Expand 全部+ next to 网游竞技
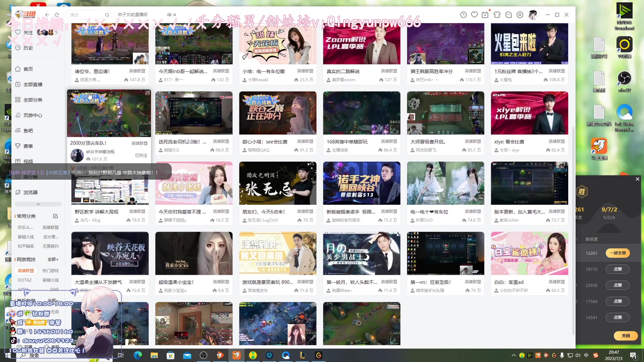Image resolution: width=644 pixels, height=362 pixels. [53, 259]
